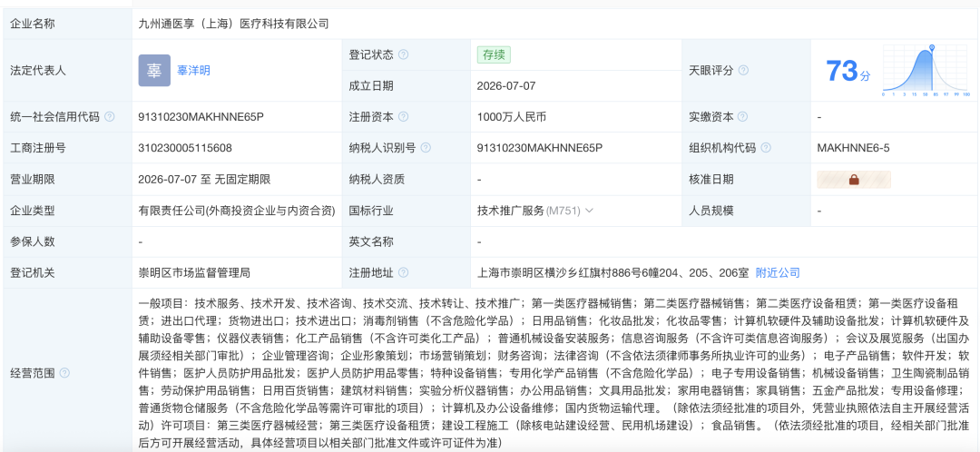Select the 纳税人资质 label
Image resolution: width=980 pixels, height=452 pixels.
(x=377, y=180)
